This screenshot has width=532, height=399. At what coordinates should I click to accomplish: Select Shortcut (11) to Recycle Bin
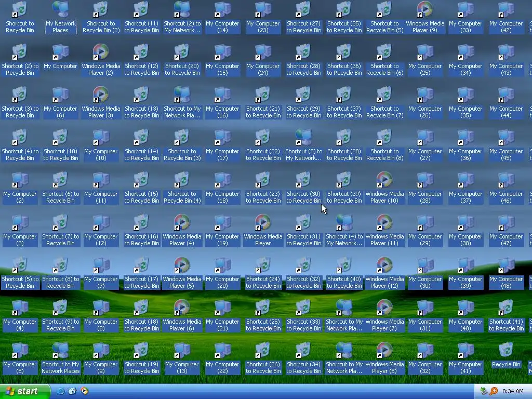(141, 18)
